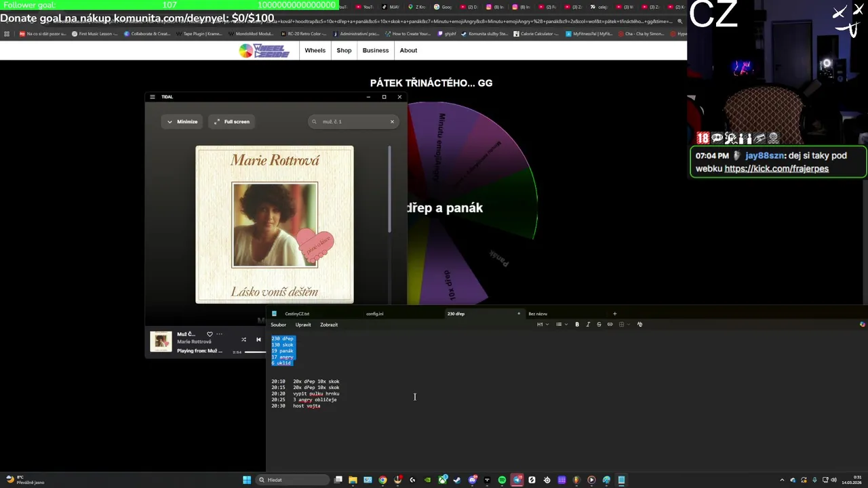Image resolution: width=868 pixels, height=488 pixels.
Task: Click the '20:10 20x dřep 10x skok' line
Action: (x=305, y=382)
